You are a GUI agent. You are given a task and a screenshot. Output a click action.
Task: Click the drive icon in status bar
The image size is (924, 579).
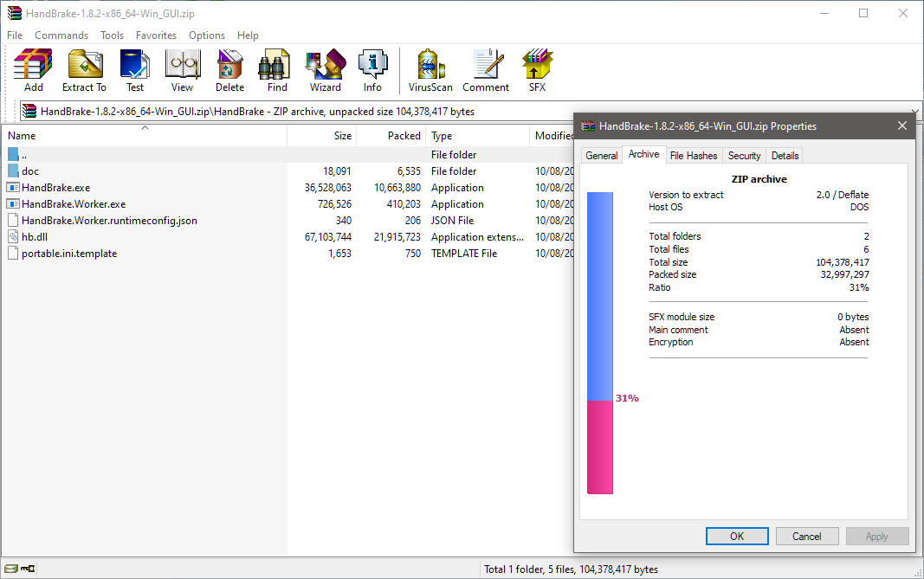tap(10, 569)
